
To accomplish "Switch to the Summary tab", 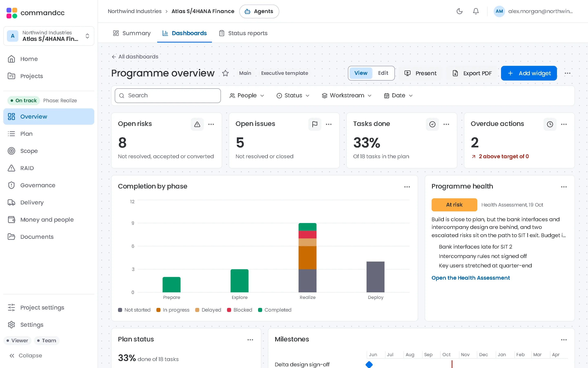I will (132, 33).
